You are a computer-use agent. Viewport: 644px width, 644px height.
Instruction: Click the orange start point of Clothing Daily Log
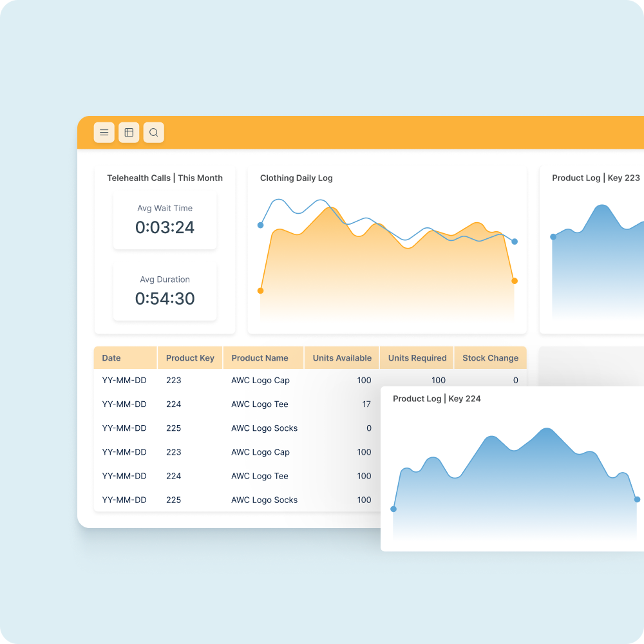[x=260, y=291]
